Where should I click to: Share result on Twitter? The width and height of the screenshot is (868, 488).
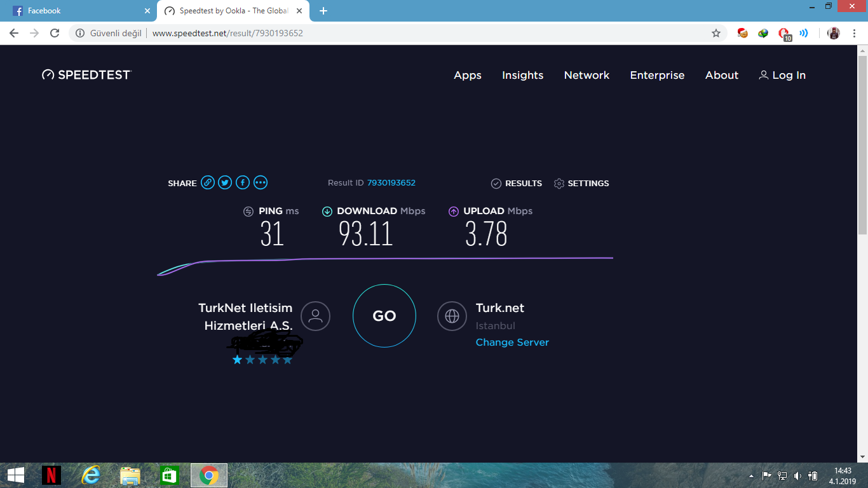point(225,183)
